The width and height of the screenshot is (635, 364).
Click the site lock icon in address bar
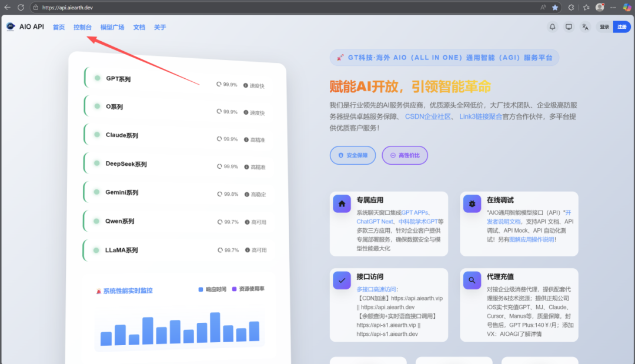(x=36, y=7)
